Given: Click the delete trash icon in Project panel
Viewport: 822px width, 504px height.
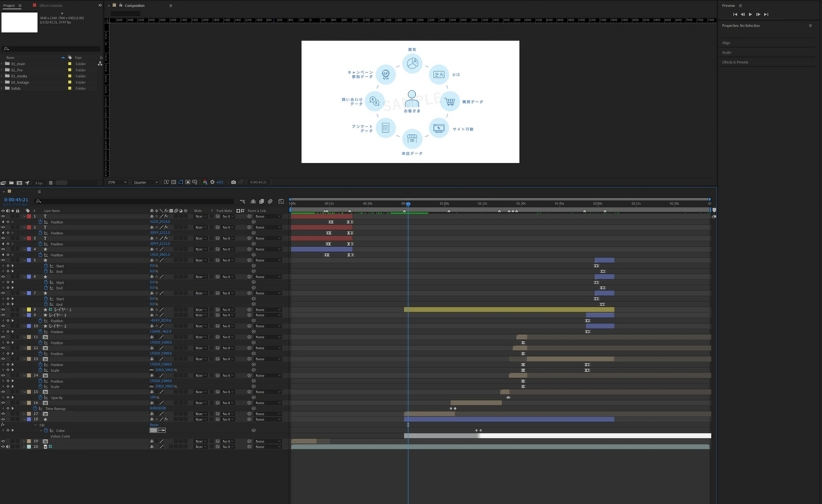Looking at the screenshot, I should [x=51, y=183].
